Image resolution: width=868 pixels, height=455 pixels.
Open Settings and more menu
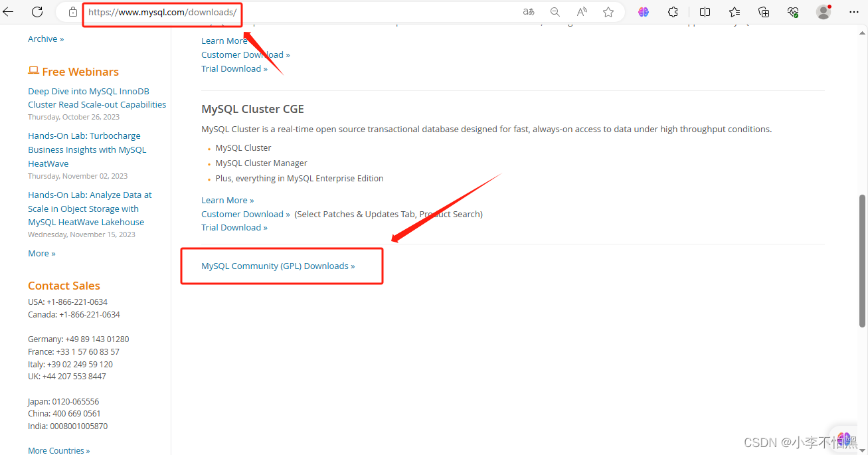pos(854,11)
